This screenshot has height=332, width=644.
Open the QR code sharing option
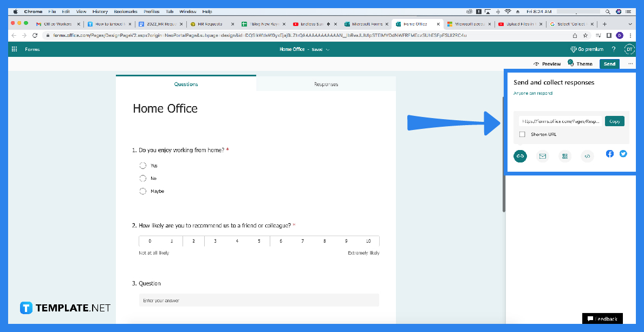[x=565, y=156]
